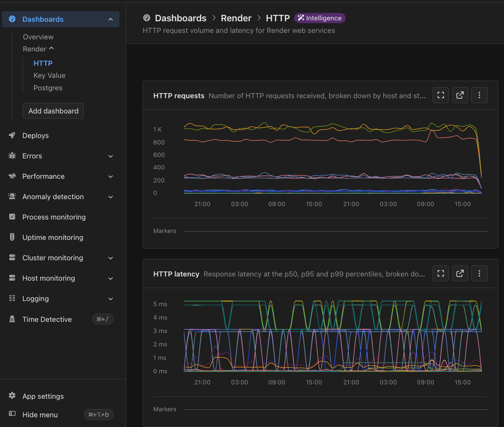Screen dimensions: 504x427
Task: Click the HTTP latency Markers timeline
Action: pos(335,409)
